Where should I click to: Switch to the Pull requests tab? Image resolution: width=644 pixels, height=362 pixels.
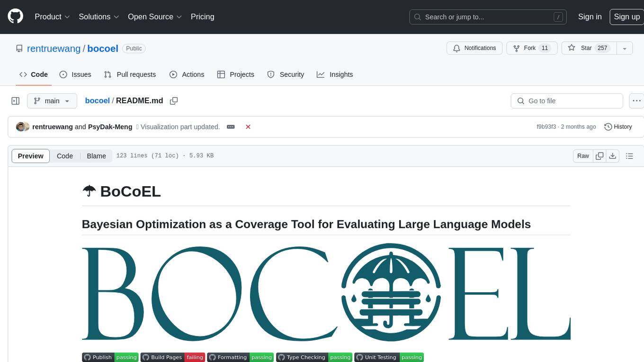[x=130, y=74]
